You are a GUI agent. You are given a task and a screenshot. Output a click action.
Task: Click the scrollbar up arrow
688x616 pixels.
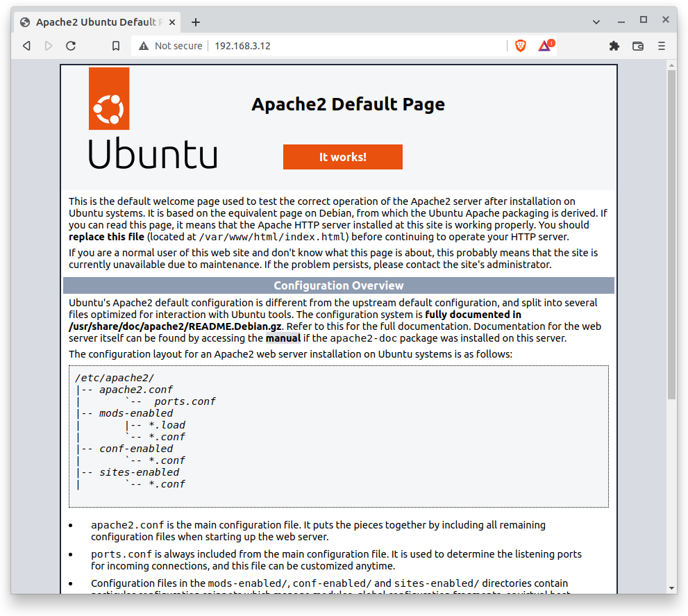(x=671, y=65)
